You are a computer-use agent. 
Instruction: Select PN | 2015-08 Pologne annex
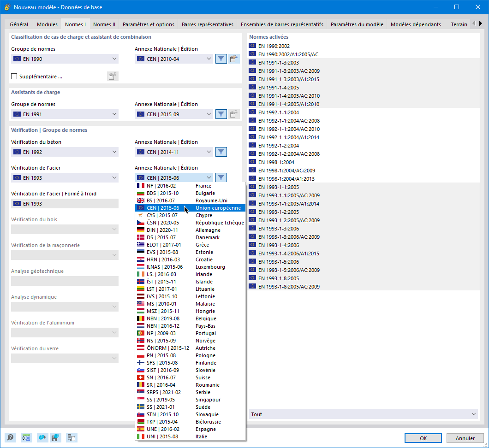[190, 355]
